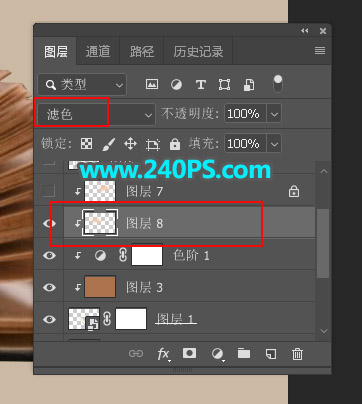Add a layer mask

click(x=189, y=353)
